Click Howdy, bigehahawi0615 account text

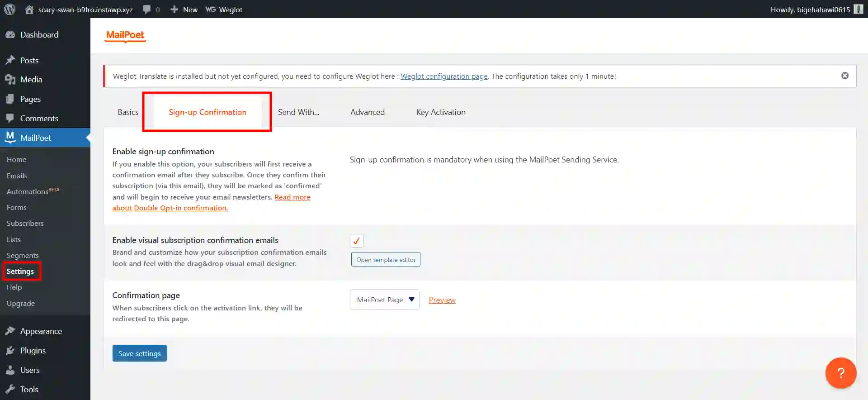click(810, 10)
